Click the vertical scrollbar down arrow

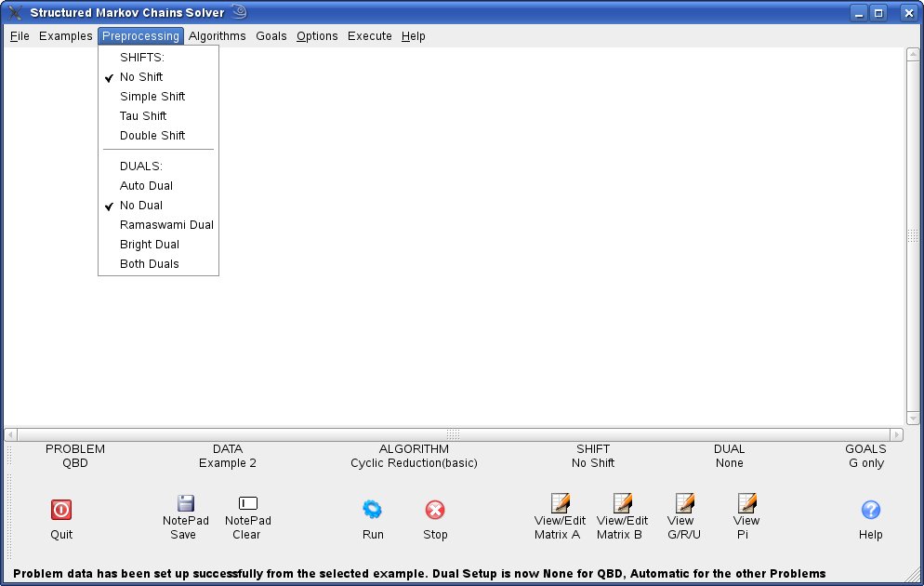coord(913,420)
